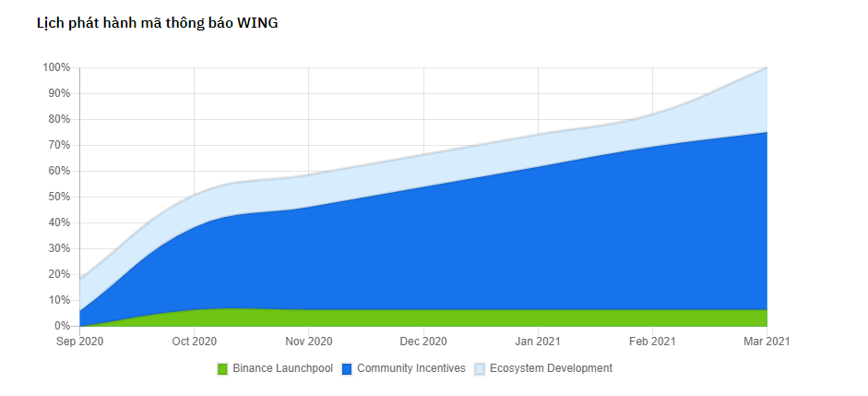Click the chart title 'Lịch phát hành mã thông báo WING'
Screen dimensions: 868x396
(x=157, y=23)
